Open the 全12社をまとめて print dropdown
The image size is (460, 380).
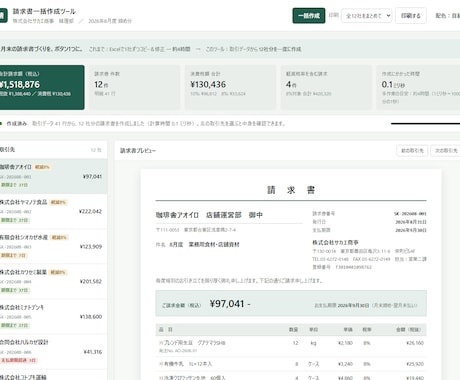tap(366, 16)
